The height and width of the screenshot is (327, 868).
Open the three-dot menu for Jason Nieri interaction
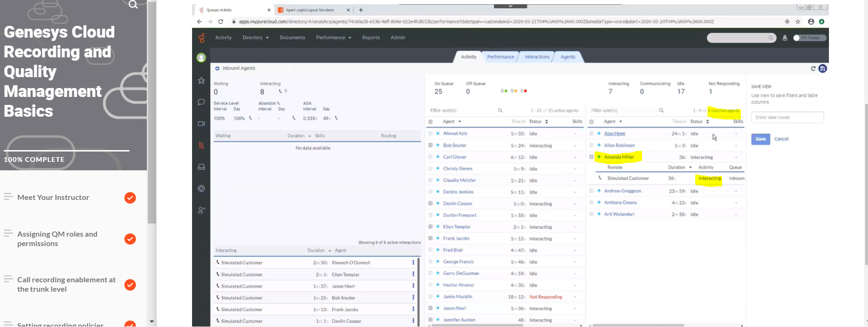click(x=413, y=286)
